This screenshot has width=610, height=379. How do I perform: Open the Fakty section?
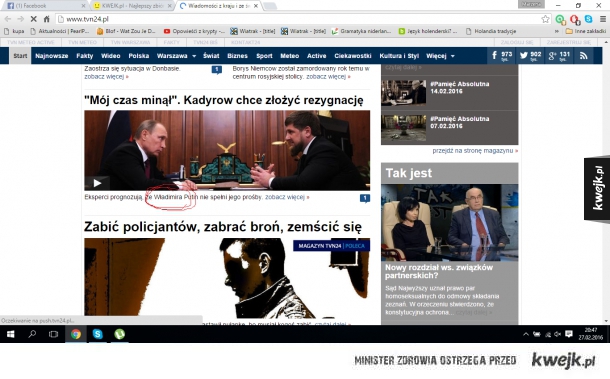pos(85,56)
